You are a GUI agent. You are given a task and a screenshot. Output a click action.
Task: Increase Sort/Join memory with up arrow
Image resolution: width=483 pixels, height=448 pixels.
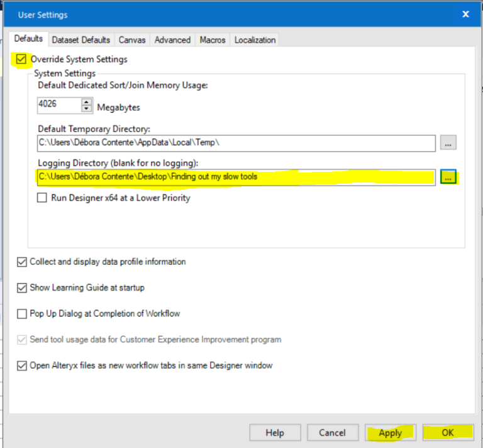87,102
